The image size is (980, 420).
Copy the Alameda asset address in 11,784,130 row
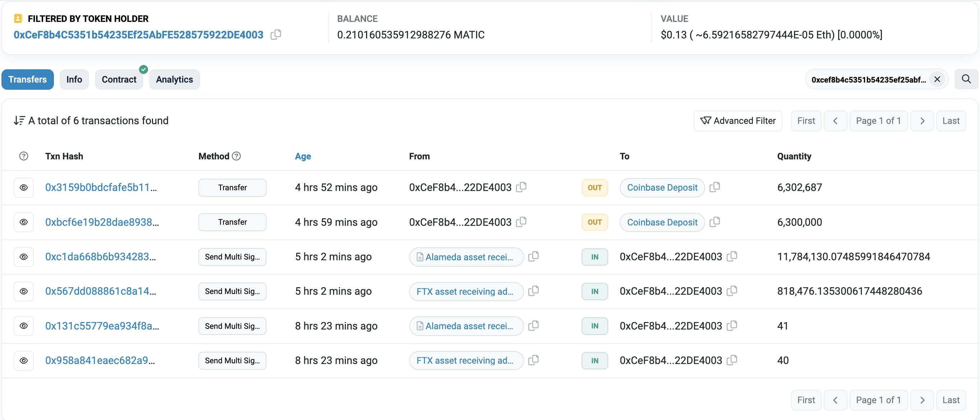pyautogui.click(x=534, y=257)
